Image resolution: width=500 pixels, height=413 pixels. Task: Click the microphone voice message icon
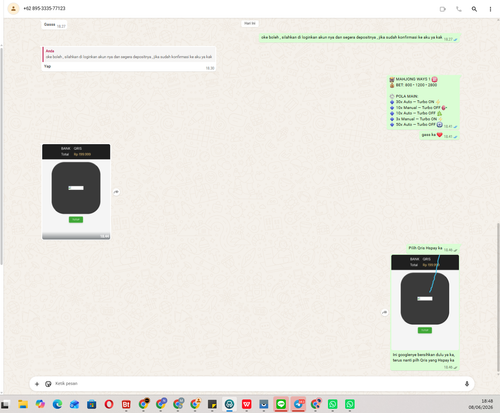pyautogui.click(x=467, y=384)
